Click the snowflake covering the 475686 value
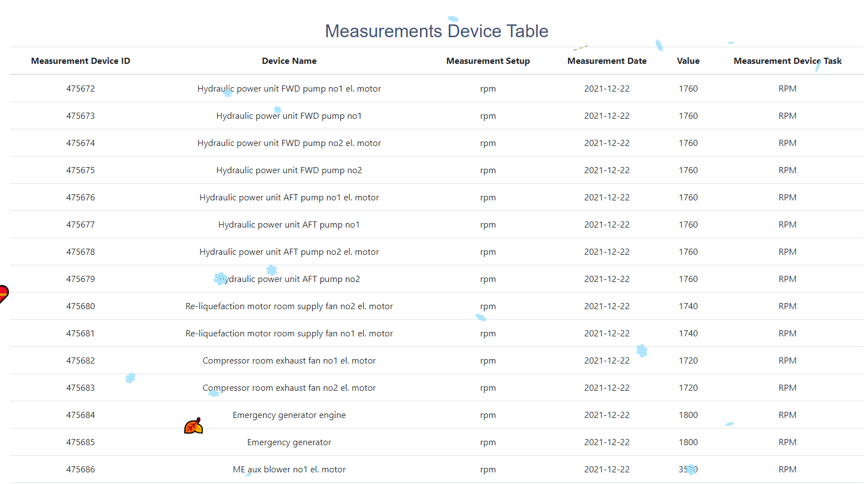 pyautogui.click(x=690, y=470)
